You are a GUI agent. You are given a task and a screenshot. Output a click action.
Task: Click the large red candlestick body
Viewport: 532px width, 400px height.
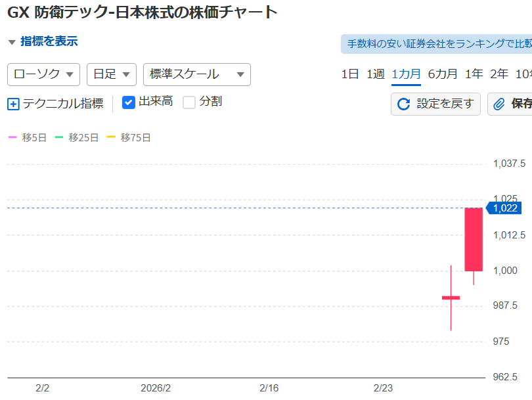click(x=474, y=239)
